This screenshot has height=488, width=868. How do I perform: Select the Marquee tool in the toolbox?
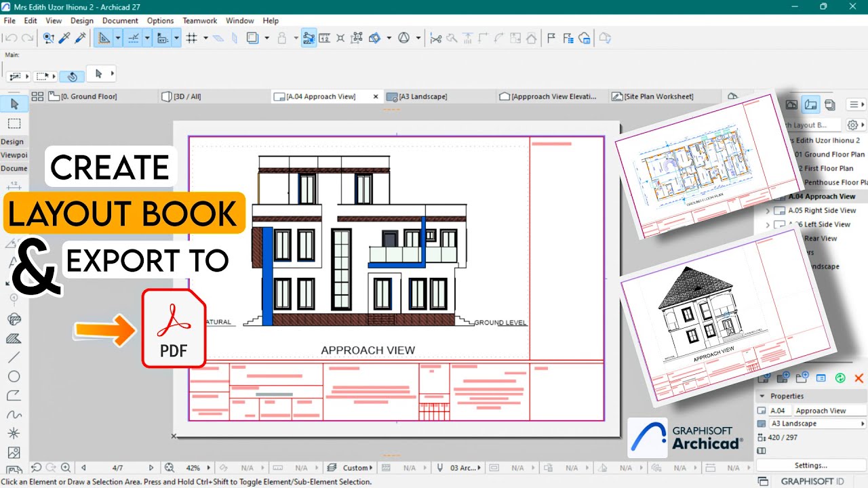point(14,123)
